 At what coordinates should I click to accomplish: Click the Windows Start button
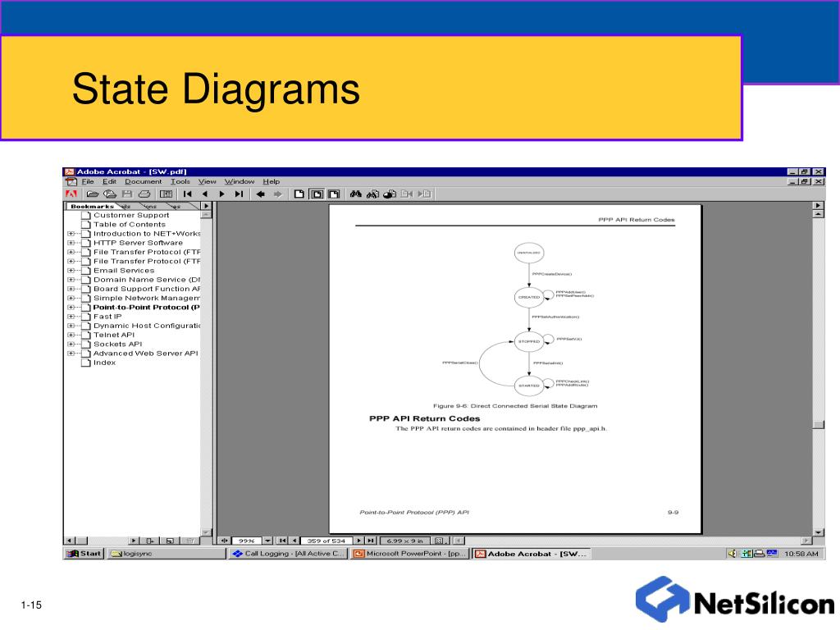coord(84,554)
